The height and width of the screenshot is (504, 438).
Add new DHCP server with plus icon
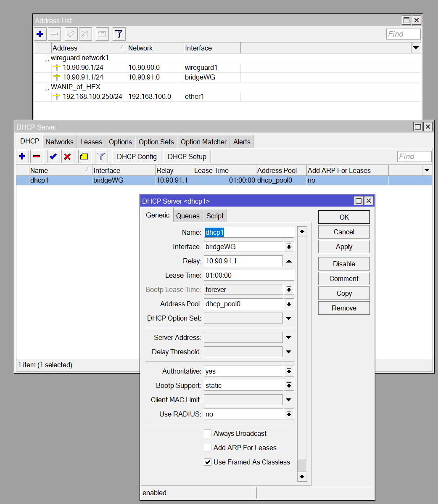pyautogui.click(x=22, y=157)
